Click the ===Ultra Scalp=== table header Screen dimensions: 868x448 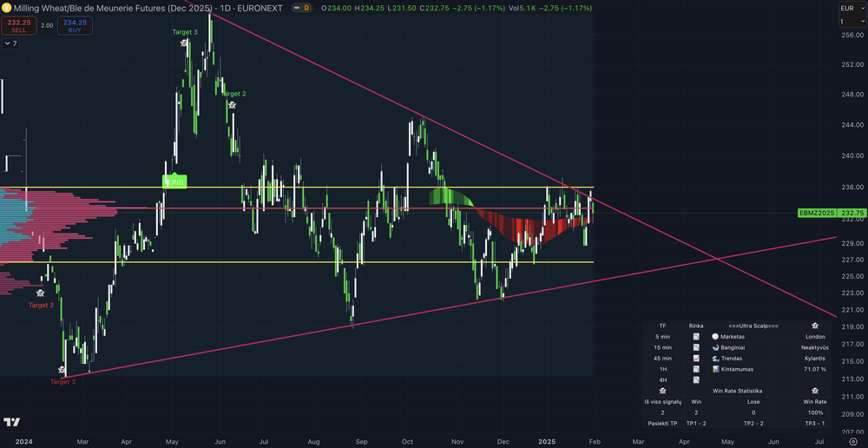tap(753, 326)
